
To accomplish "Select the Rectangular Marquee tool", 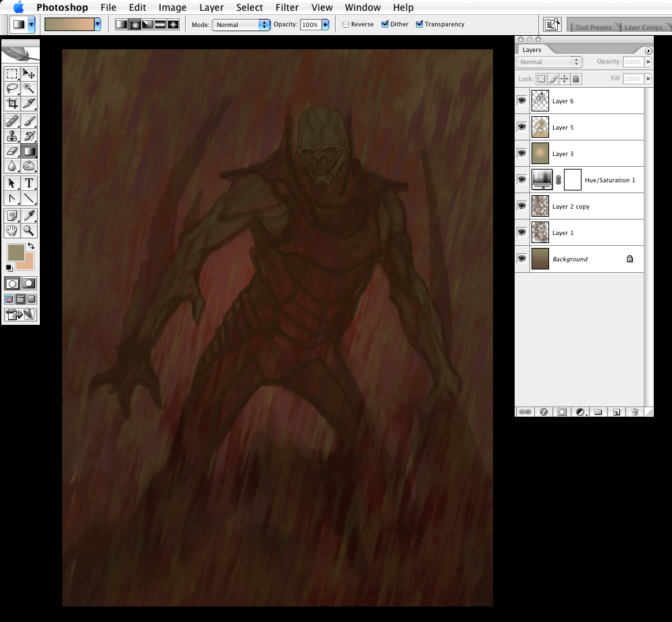I will (x=12, y=74).
